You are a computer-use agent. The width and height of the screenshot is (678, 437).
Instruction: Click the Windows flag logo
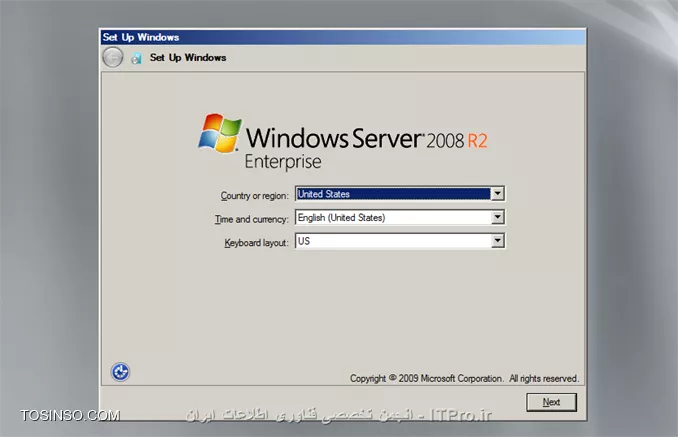pos(220,133)
